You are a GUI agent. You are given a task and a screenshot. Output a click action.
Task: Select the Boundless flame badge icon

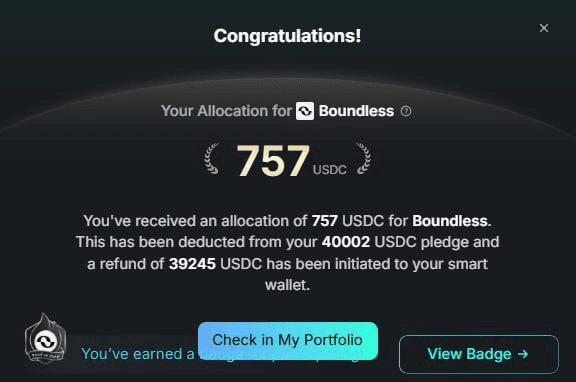pos(45,338)
